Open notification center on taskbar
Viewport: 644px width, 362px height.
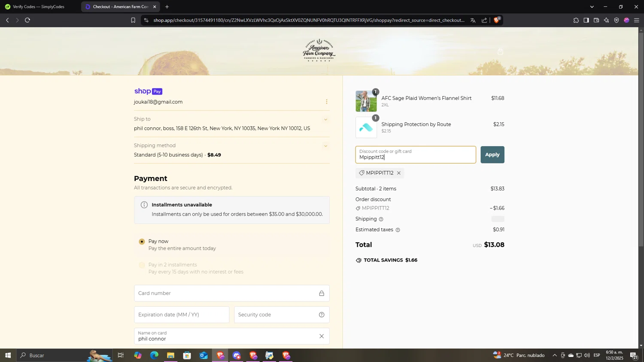(634, 355)
